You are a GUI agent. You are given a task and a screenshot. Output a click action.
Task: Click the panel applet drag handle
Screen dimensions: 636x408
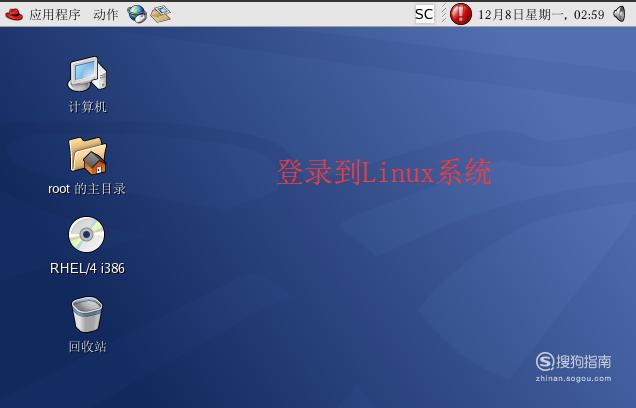[x=444, y=14]
